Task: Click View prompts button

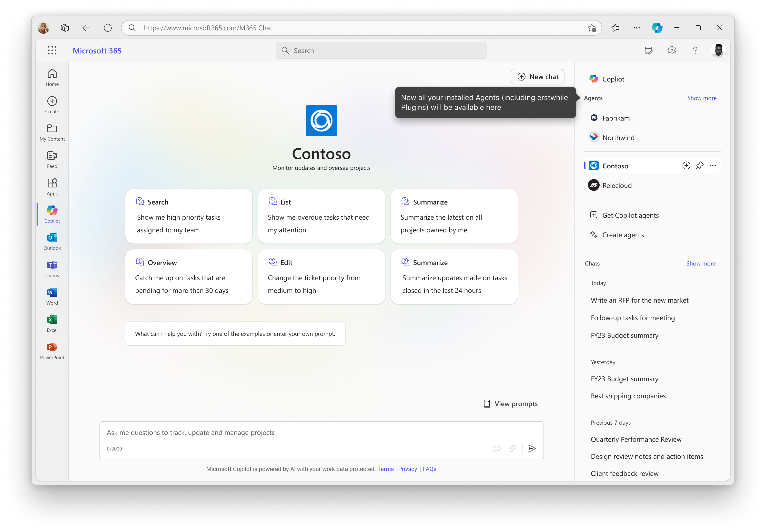Action: pyautogui.click(x=510, y=404)
